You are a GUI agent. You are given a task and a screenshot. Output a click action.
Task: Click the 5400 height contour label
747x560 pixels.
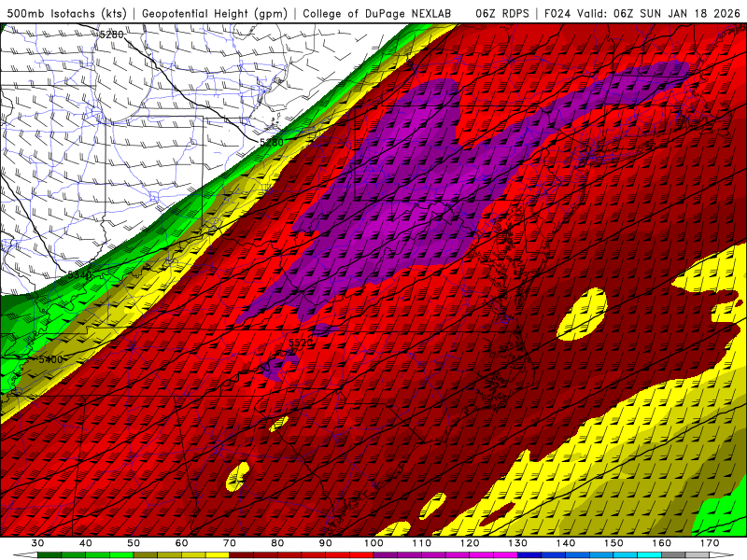[51, 359]
